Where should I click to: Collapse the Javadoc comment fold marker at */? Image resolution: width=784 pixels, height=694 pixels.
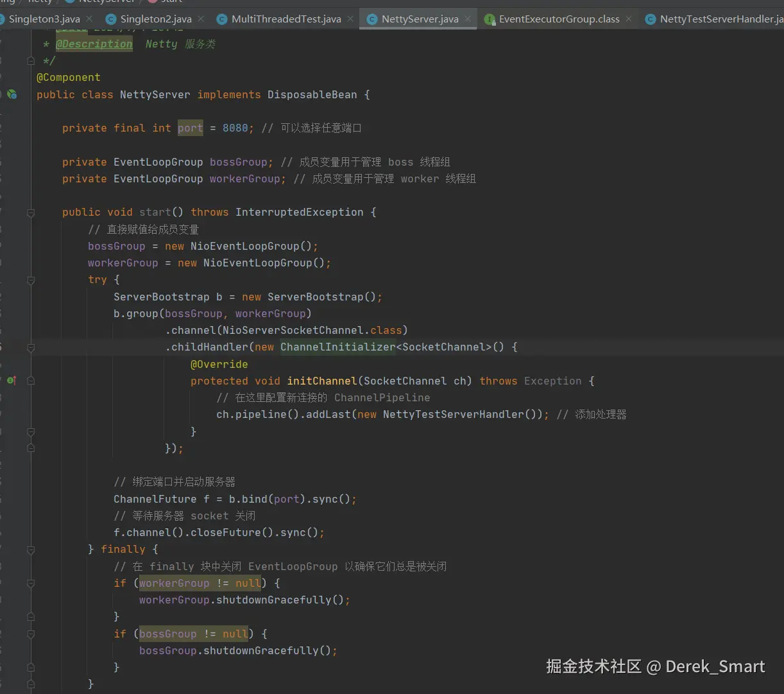[31, 61]
